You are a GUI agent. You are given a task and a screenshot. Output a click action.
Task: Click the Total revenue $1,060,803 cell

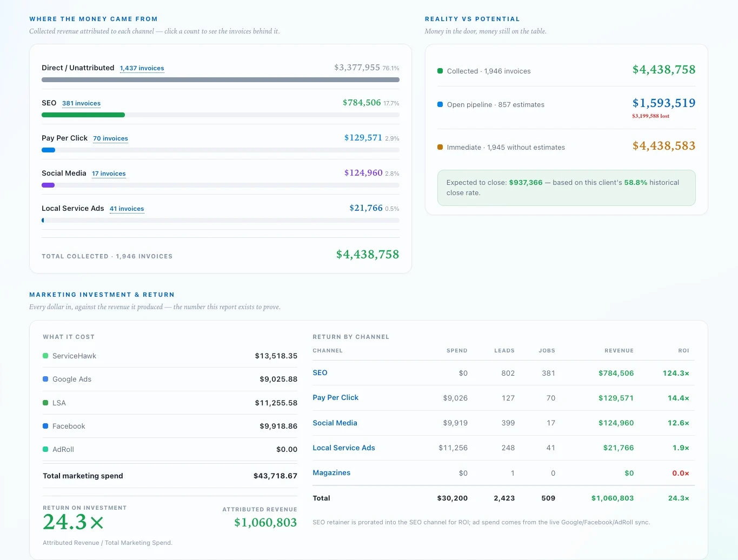pos(613,498)
